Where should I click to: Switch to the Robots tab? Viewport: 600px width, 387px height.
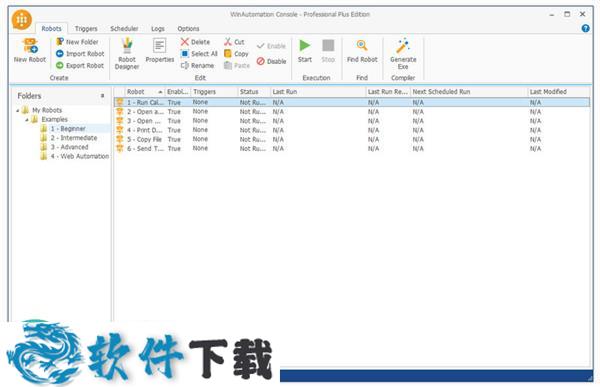point(51,29)
